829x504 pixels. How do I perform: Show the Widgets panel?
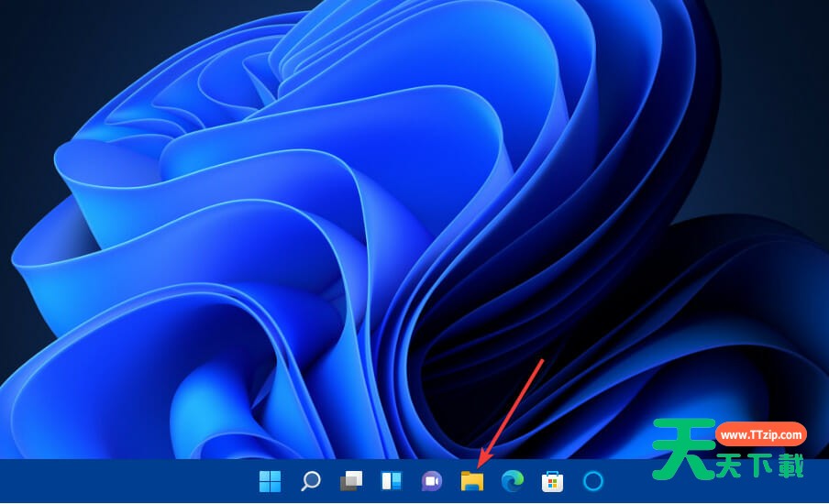tap(392, 481)
